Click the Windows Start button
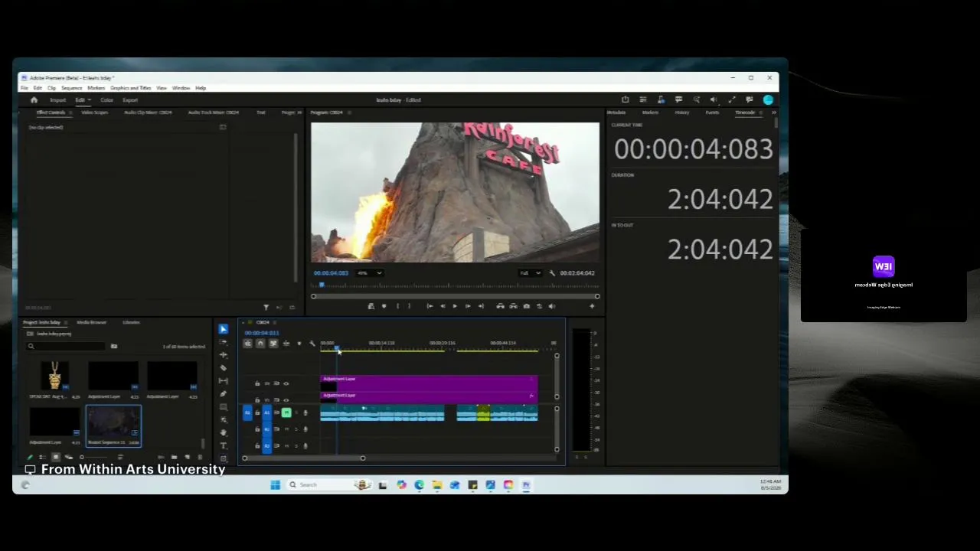Image resolution: width=980 pixels, height=551 pixels. pos(275,484)
